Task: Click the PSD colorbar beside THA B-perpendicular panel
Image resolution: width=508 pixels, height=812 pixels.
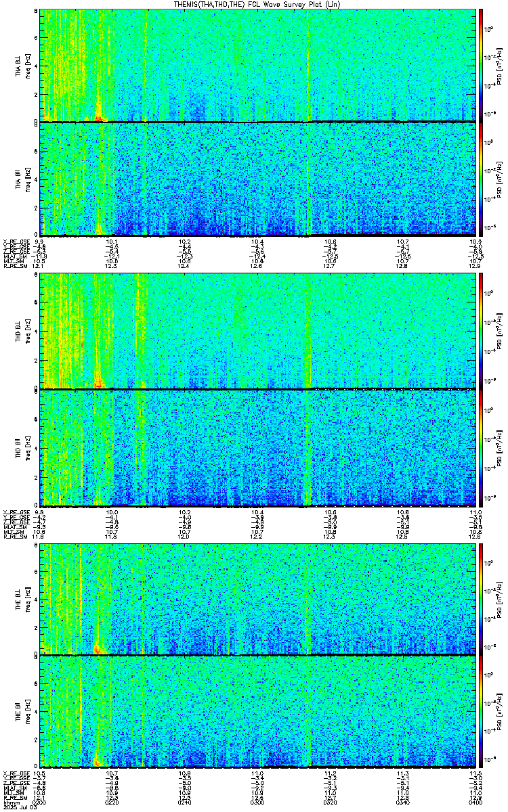Action: click(x=481, y=66)
